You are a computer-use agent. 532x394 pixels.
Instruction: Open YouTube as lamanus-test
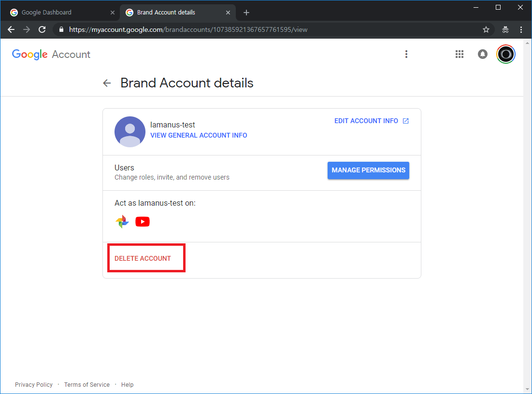[x=143, y=222]
